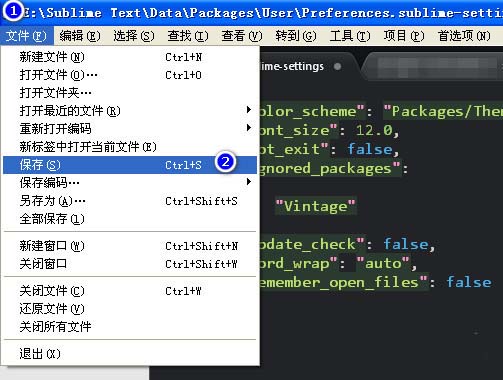503x380 pixels.
Task: Open the 首选项(N) menu
Action: (x=464, y=36)
